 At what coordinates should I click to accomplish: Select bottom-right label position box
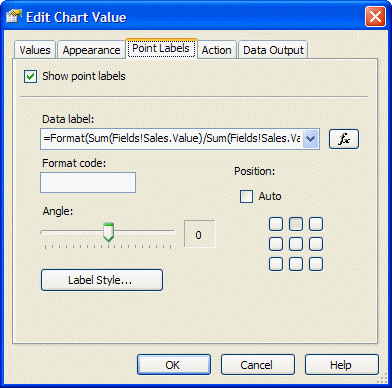pyautogui.click(x=316, y=264)
